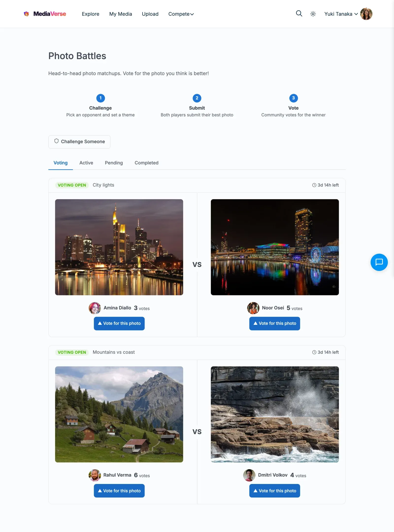
Task: Expand the Yuki Tanaka user menu
Action: (x=341, y=14)
